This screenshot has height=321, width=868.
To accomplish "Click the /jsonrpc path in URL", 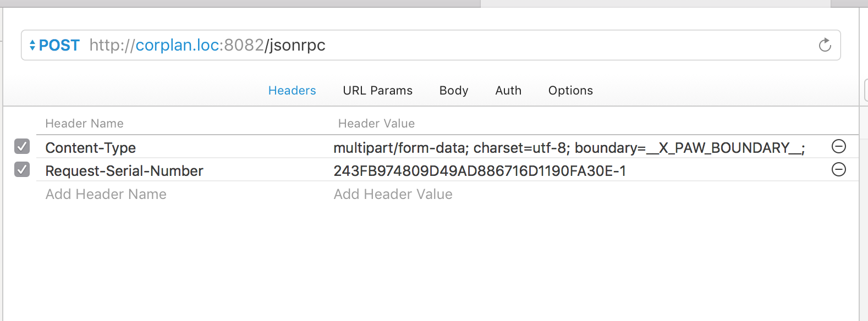I will click(295, 45).
